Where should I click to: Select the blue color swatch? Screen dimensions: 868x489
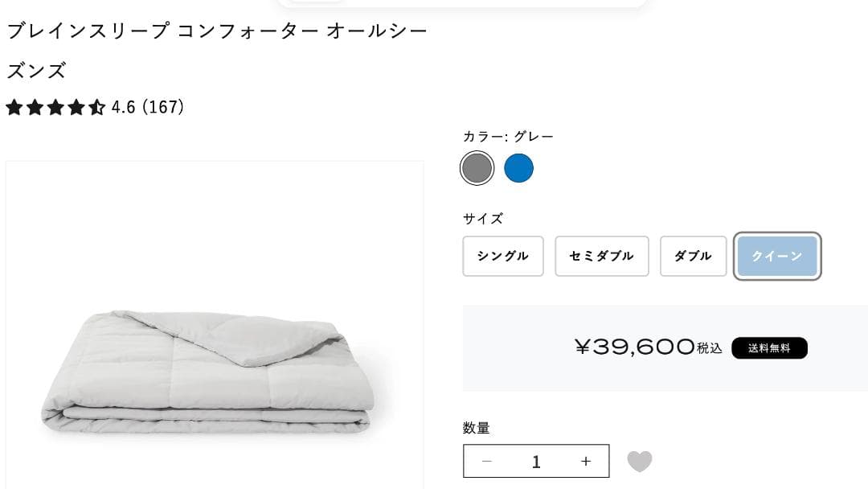(518, 167)
